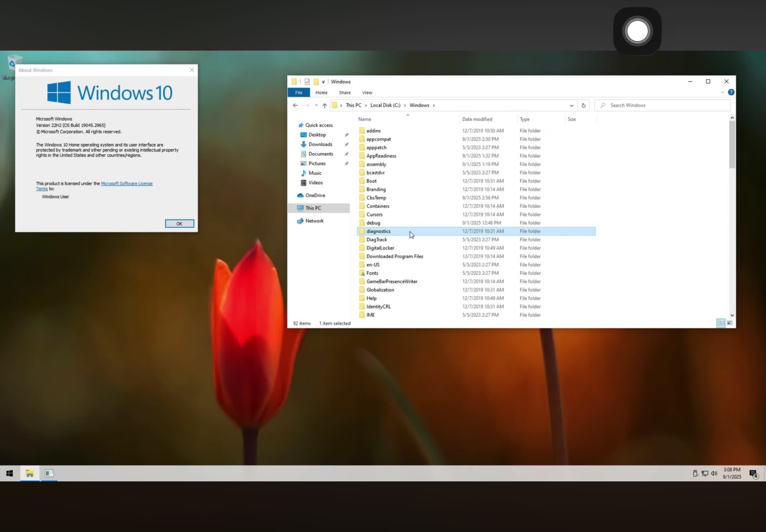Click the Help icon in the ribbon

[731, 92]
